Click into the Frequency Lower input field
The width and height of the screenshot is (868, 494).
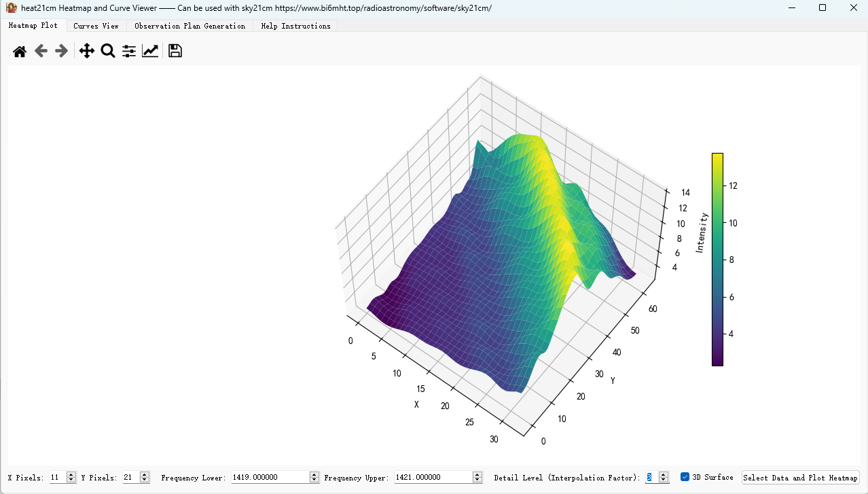(270, 478)
